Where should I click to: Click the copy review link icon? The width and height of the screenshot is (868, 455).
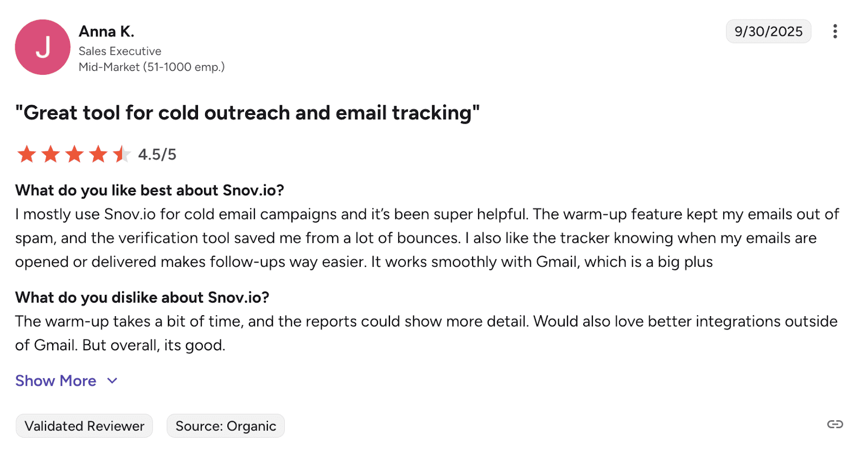(x=835, y=424)
